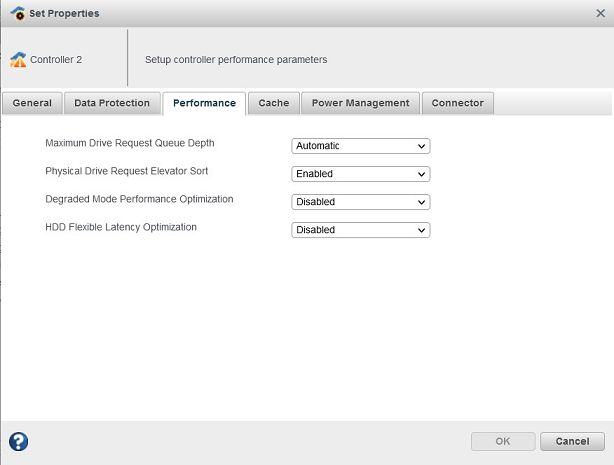The height and width of the screenshot is (465, 614).
Task: Click the Controller 2 name text
Action: click(56, 60)
